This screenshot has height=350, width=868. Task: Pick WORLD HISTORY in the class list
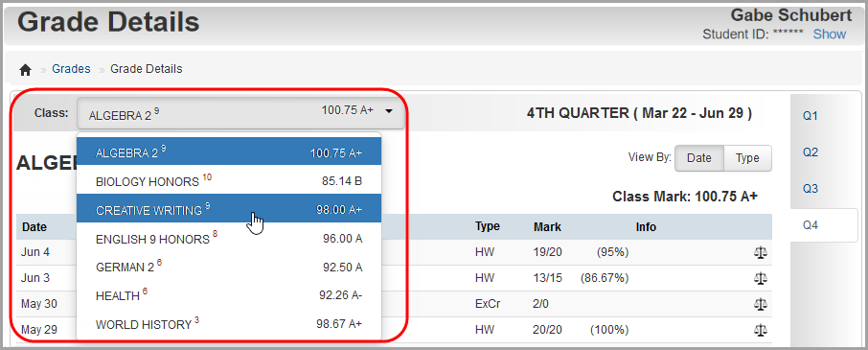[229, 324]
